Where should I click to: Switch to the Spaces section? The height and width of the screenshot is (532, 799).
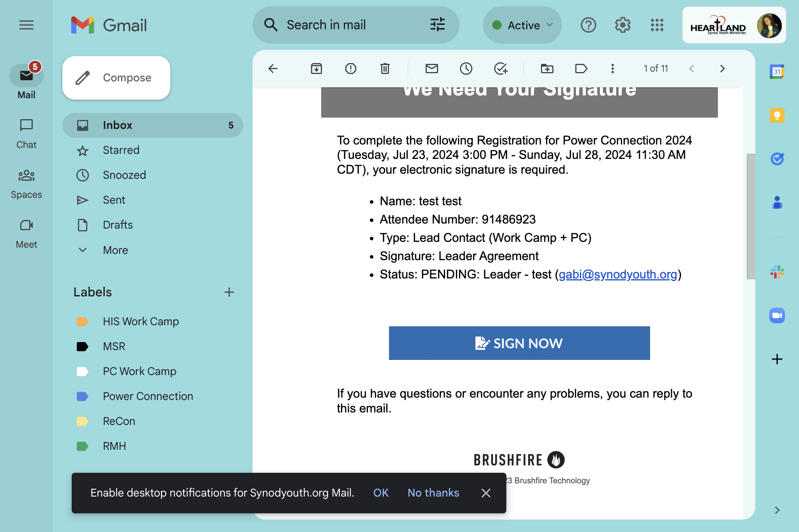[27, 184]
